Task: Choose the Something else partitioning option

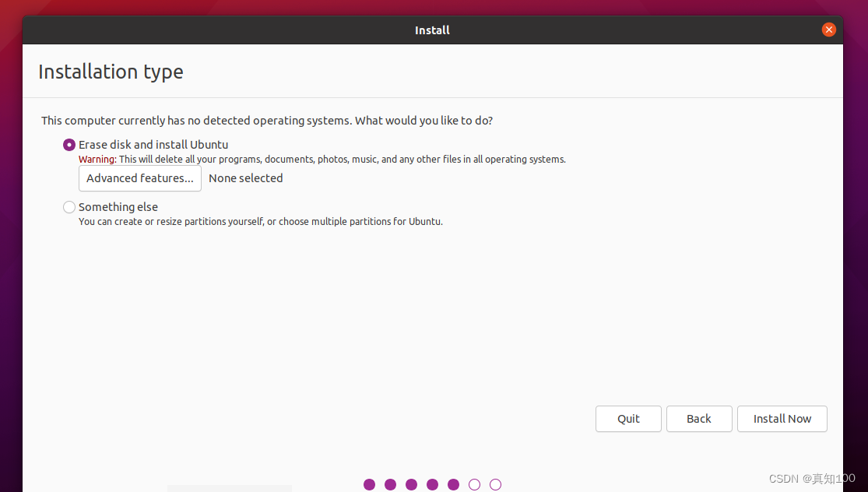Action: (69, 207)
